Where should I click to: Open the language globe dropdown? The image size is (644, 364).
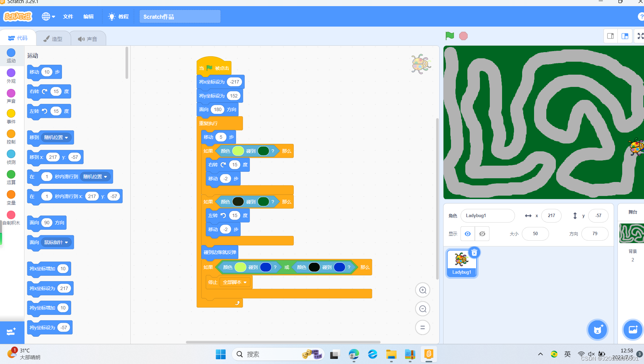48,16
